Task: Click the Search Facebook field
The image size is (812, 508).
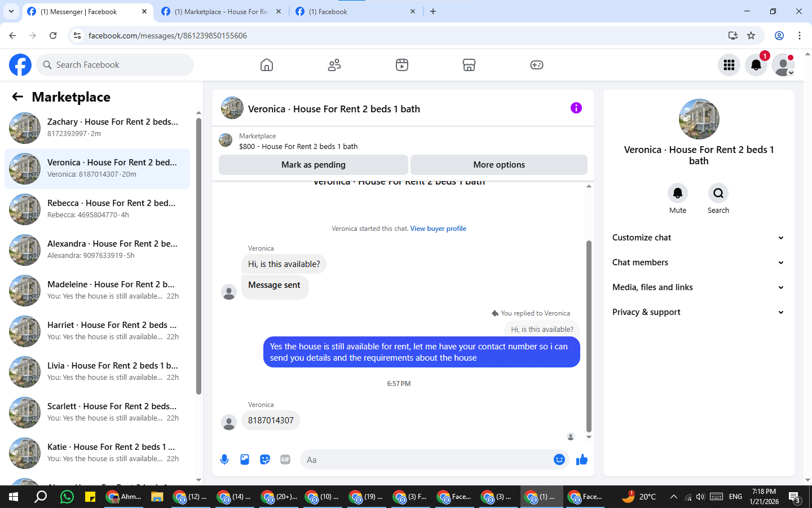Action: 115,65
